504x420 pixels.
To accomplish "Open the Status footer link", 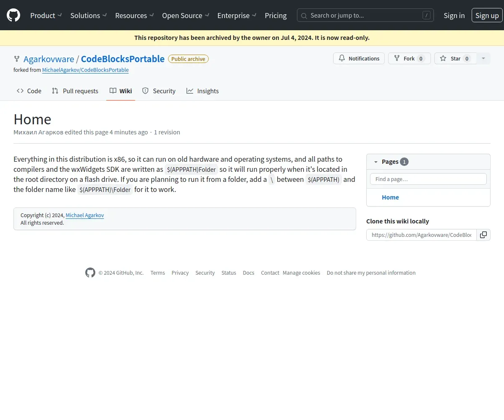I will (x=229, y=273).
